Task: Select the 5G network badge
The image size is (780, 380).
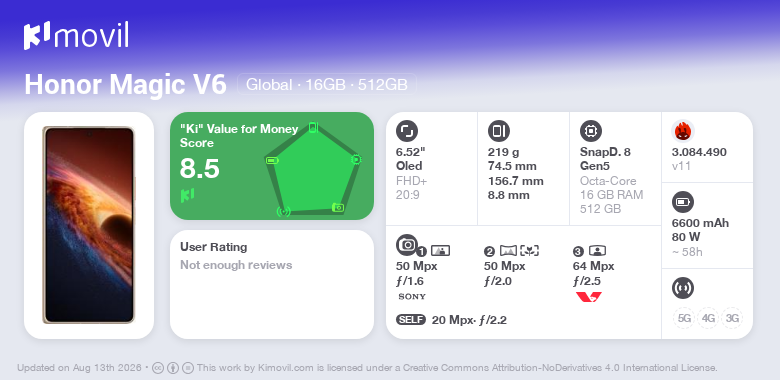Action: (x=684, y=318)
